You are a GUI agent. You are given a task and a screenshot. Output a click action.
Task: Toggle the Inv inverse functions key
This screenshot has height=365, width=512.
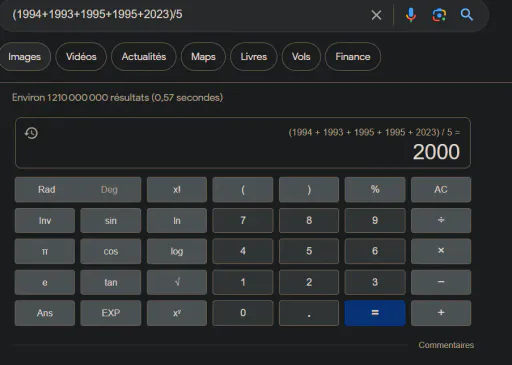coord(45,221)
